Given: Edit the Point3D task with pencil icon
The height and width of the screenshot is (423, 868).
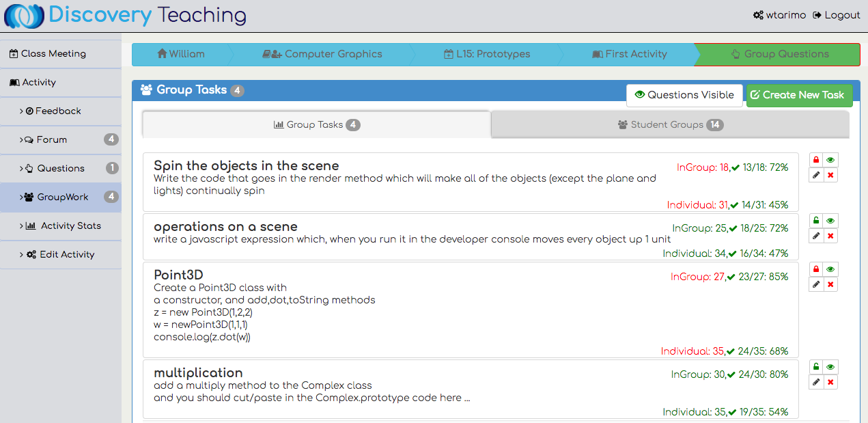Looking at the screenshot, I should pos(815,284).
